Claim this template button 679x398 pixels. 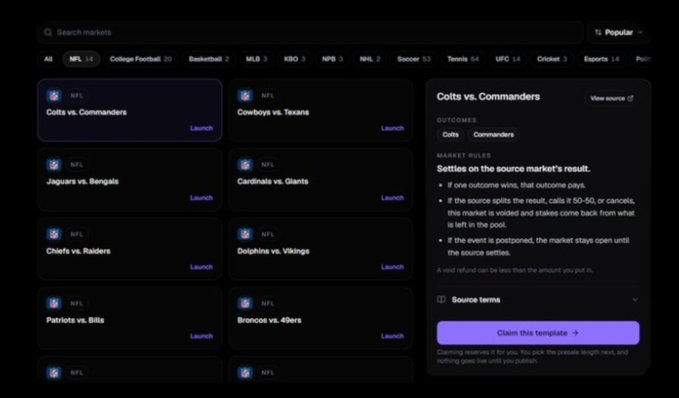point(538,333)
